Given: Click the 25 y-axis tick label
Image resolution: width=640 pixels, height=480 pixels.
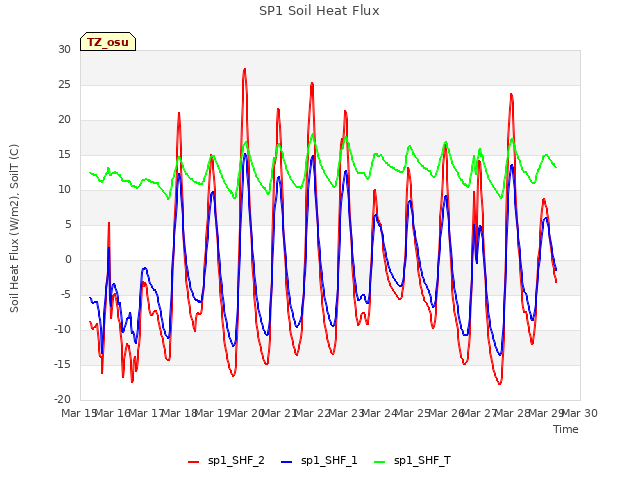Looking at the screenshot, I should click(64, 84).
